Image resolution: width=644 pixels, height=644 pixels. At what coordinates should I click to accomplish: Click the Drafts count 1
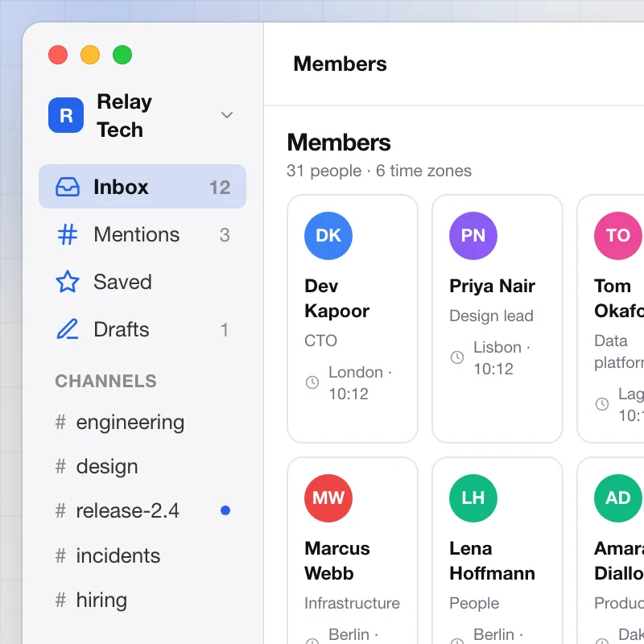225,330
